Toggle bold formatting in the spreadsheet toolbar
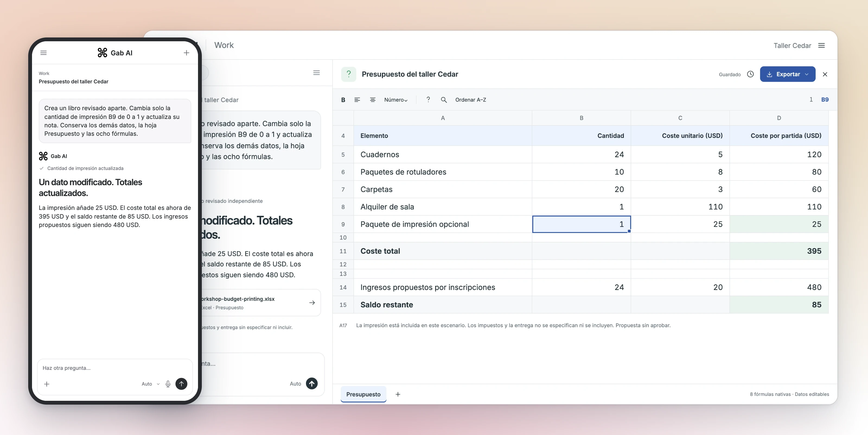This screenshot has height=435, width=868. click(x=343, y=100)
